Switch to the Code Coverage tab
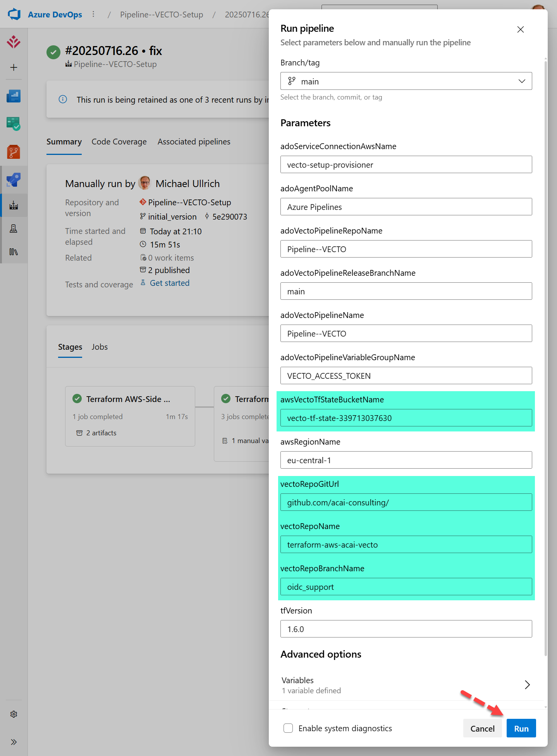This screenshot has height=756, width=557. click(119, 142)
